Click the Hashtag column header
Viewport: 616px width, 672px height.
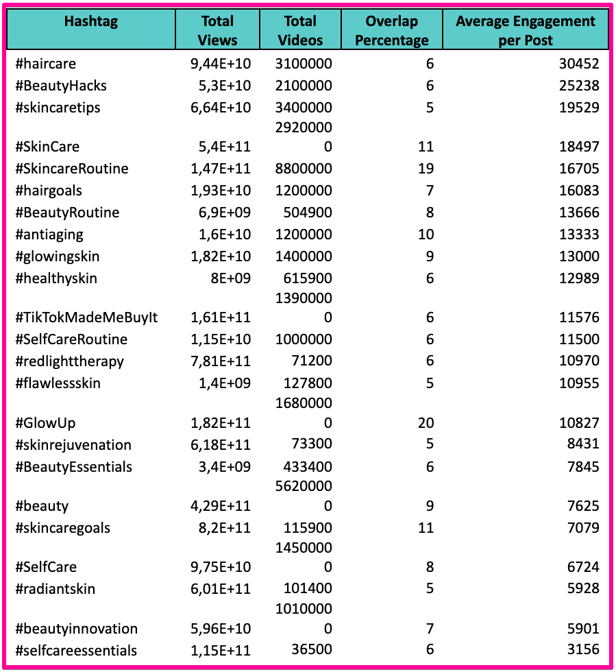[91, 31]
